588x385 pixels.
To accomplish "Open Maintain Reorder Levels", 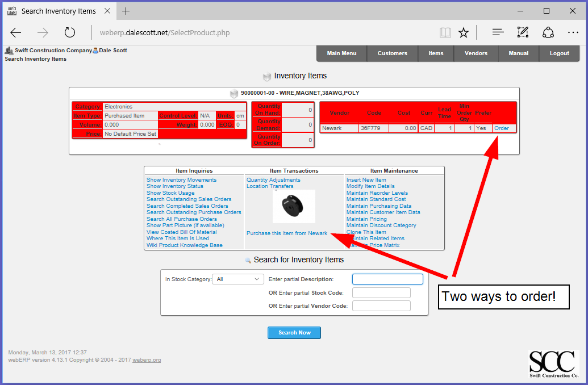I will [x=377, y=192].
